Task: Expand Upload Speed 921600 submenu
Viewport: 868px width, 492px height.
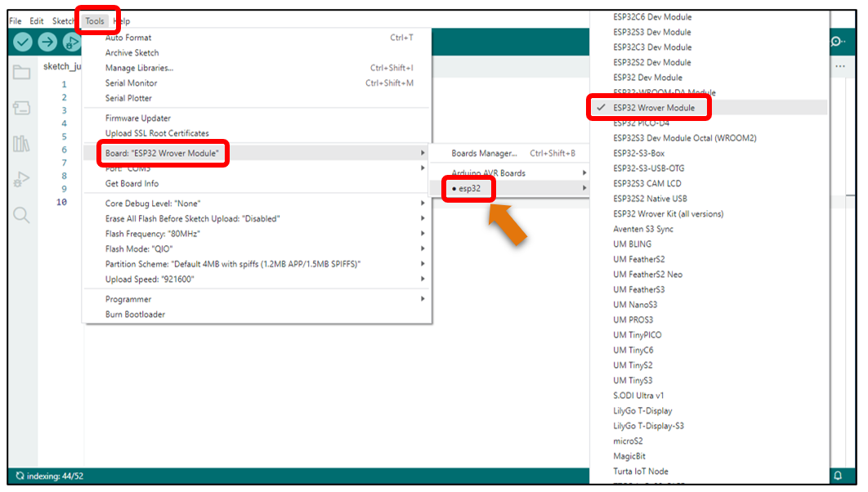Action: [x=257, y=279]
